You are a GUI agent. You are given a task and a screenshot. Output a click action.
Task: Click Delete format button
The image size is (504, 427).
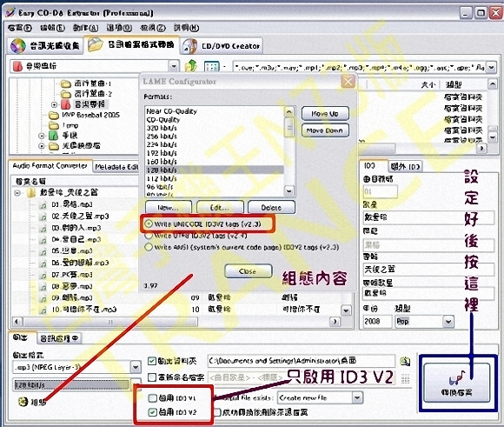[x=271, y=208]
